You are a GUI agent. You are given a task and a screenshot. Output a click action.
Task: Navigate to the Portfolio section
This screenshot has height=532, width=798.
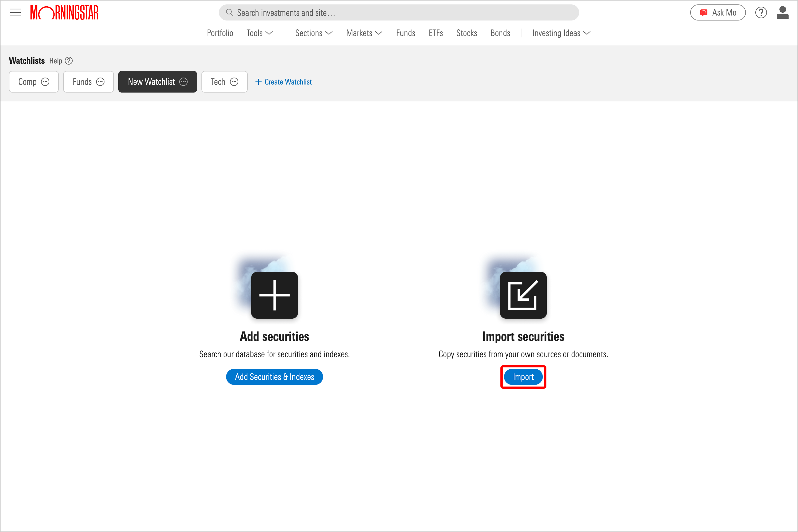tap(220, 33)
